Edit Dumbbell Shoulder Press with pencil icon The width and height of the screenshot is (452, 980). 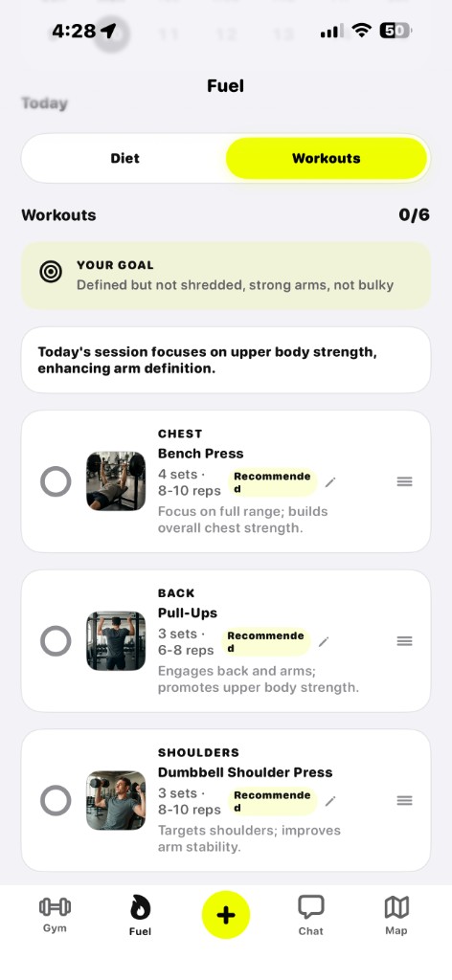point(330,801)
